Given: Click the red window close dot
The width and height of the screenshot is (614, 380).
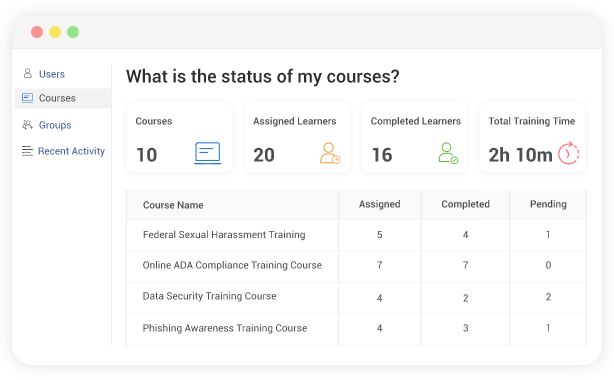Looking at the screenshot, I should point(37,32).
